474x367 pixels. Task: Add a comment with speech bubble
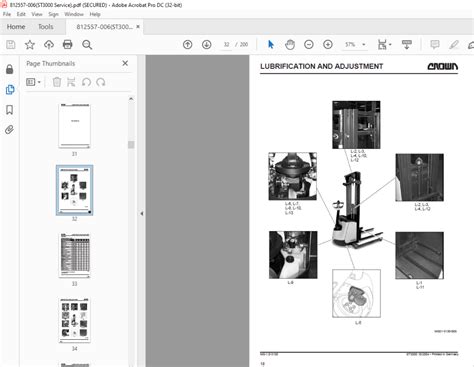tap(435, 44)
